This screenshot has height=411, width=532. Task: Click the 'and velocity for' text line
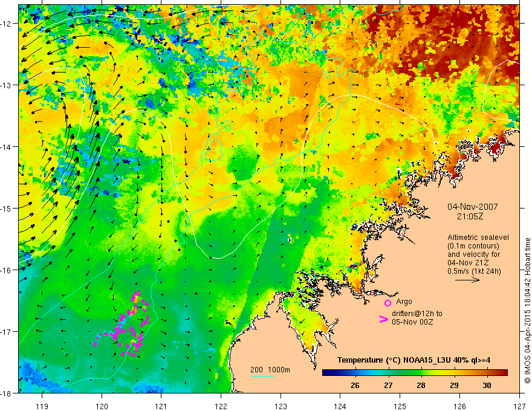click(x=473, y=254)
